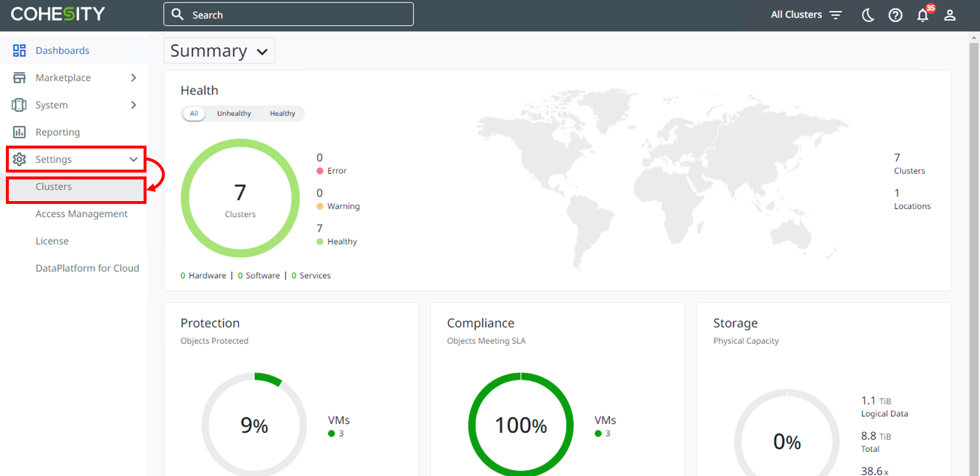Image resolution: width=980 pixels, height=476 pixels.
Task: Click the System icon in sidebar
Action: pyautogui.click(x=19, y=105)
